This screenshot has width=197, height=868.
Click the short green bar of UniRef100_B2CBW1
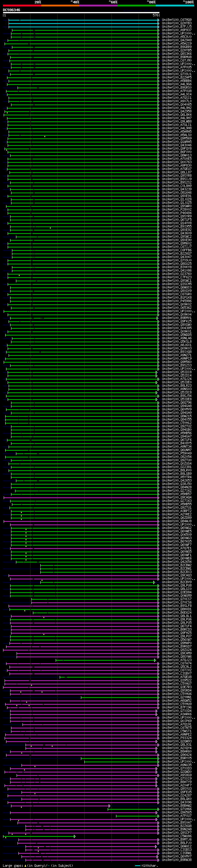pyautogui.click(x=100, y=568)
